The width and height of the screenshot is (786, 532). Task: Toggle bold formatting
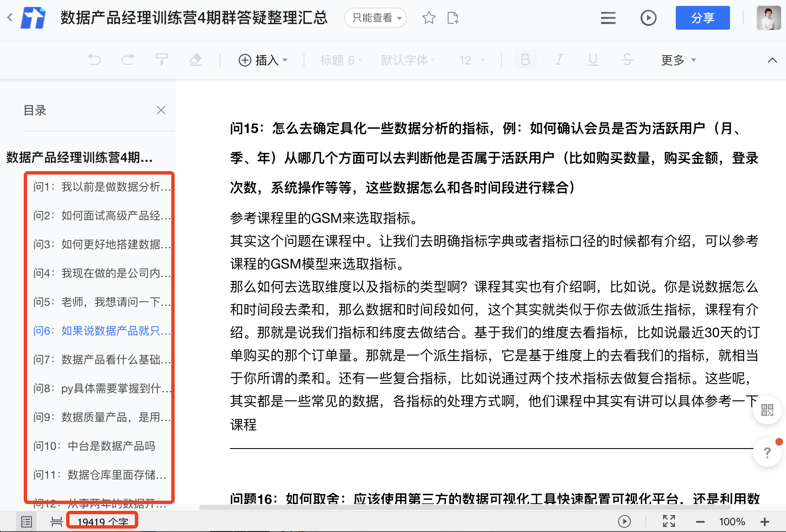click(525, 60)
